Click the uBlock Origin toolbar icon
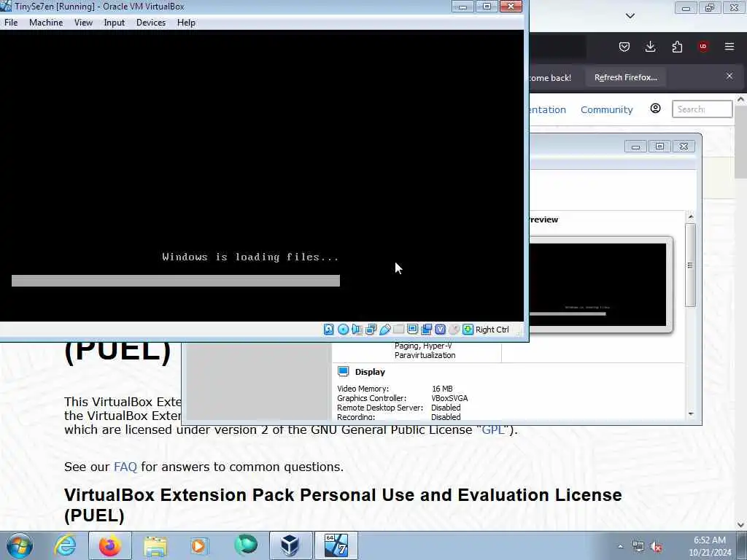 (x=703, y=47)
